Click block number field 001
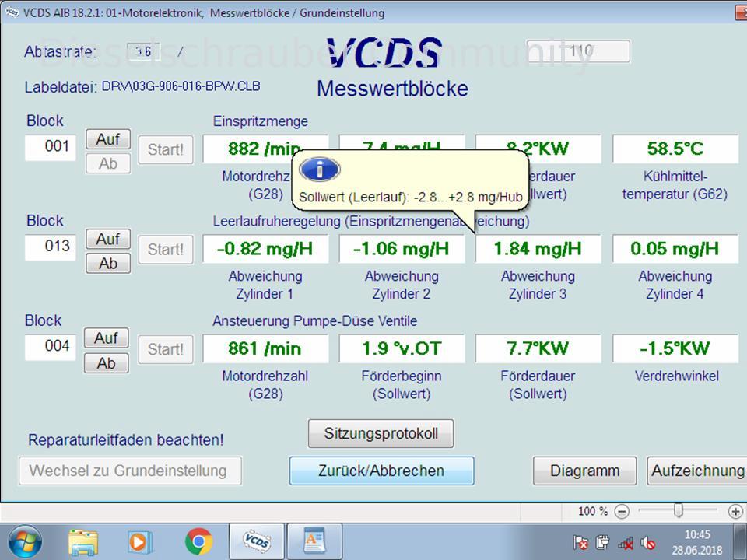Screen dimensions: 747x560 [51, 148]
